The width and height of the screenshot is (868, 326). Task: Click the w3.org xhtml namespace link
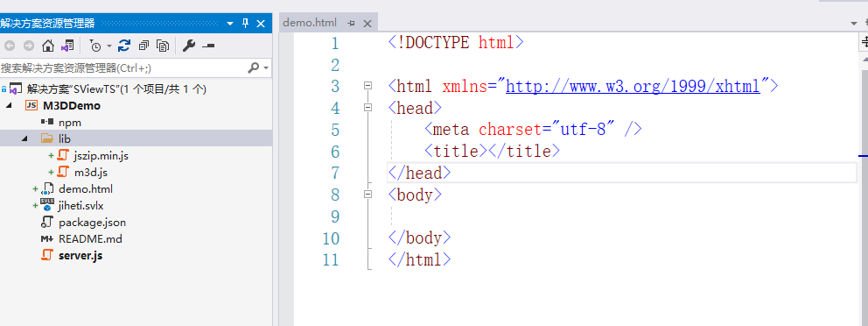(x=633, y=86)
